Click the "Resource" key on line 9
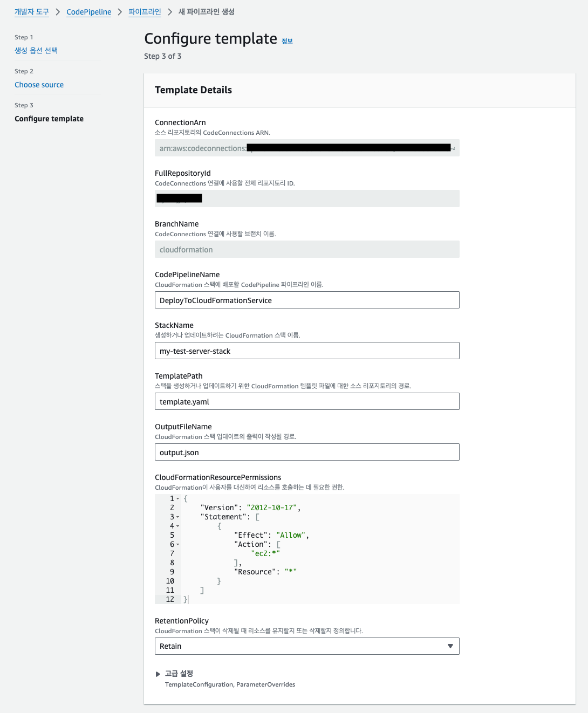The height and width of the screenshot is (713, 588). [x=255, y=572]
